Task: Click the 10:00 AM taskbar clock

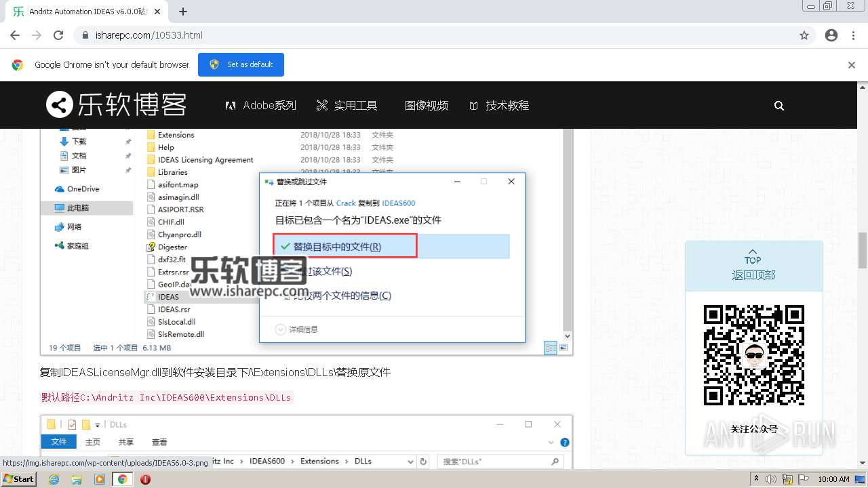Action: (833, 479)
